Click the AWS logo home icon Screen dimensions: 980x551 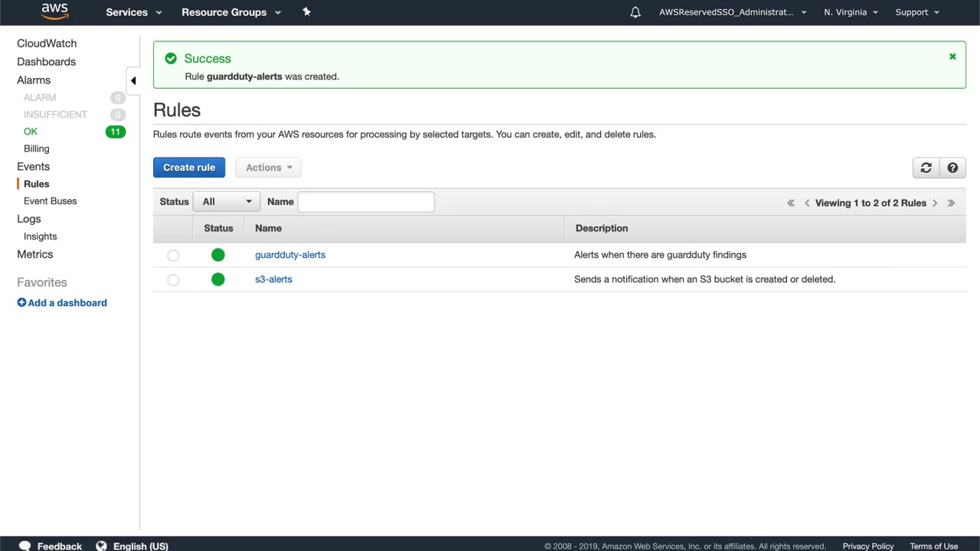tap(54, 11)
